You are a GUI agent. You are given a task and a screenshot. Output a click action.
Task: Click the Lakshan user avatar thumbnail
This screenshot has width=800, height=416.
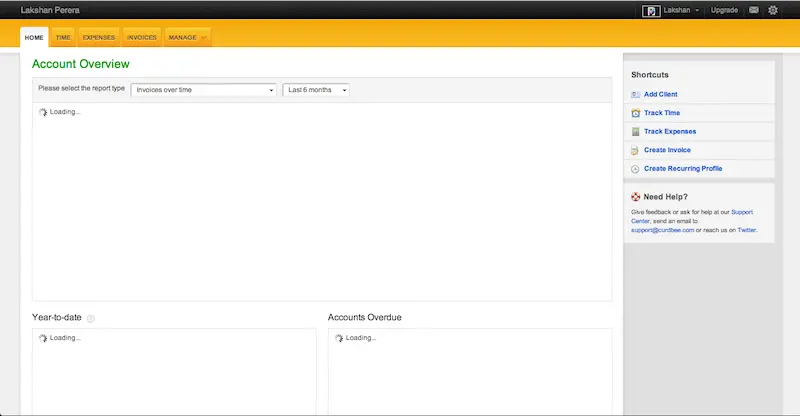651,11
